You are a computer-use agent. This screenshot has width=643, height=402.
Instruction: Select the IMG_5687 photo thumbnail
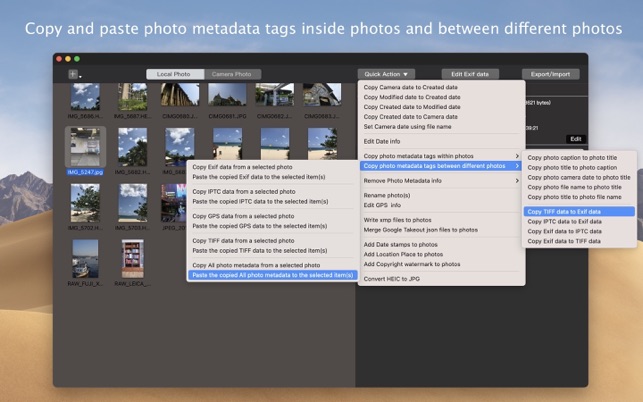[x=132, y=97]
